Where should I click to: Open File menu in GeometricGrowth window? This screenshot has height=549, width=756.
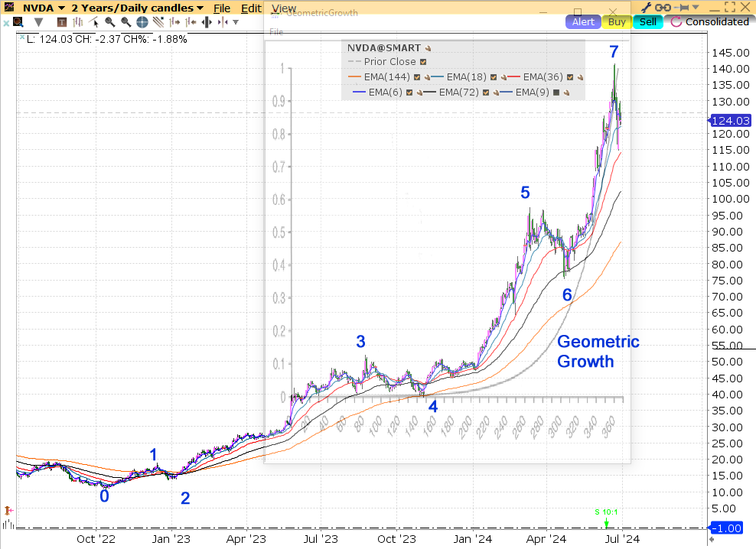click(276, 32)
